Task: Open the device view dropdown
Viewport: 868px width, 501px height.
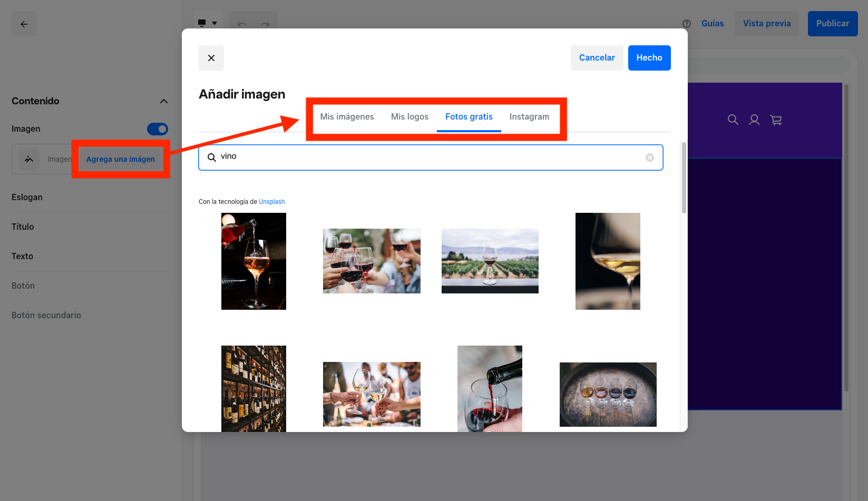Action: point(207,23)
